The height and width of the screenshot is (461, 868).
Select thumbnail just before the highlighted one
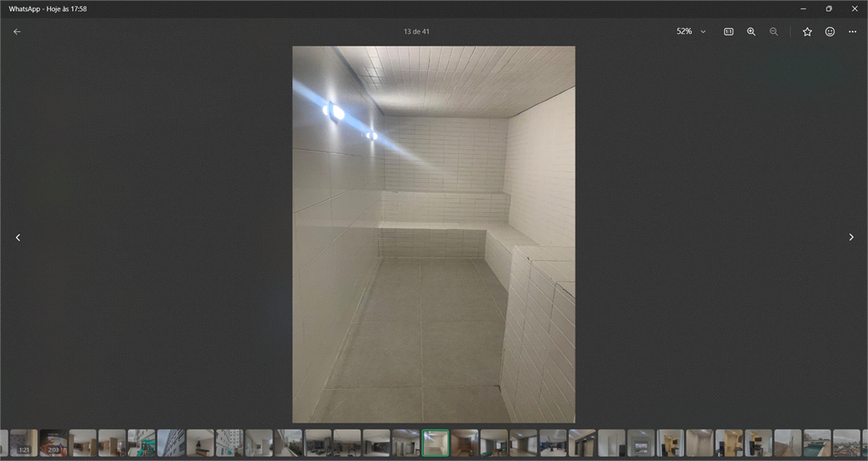coord(406,442)
